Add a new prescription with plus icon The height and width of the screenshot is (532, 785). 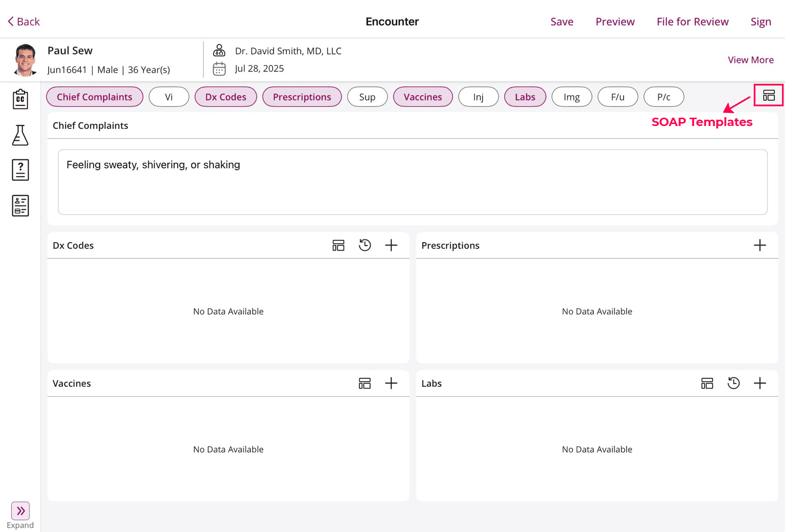[759, 245]
